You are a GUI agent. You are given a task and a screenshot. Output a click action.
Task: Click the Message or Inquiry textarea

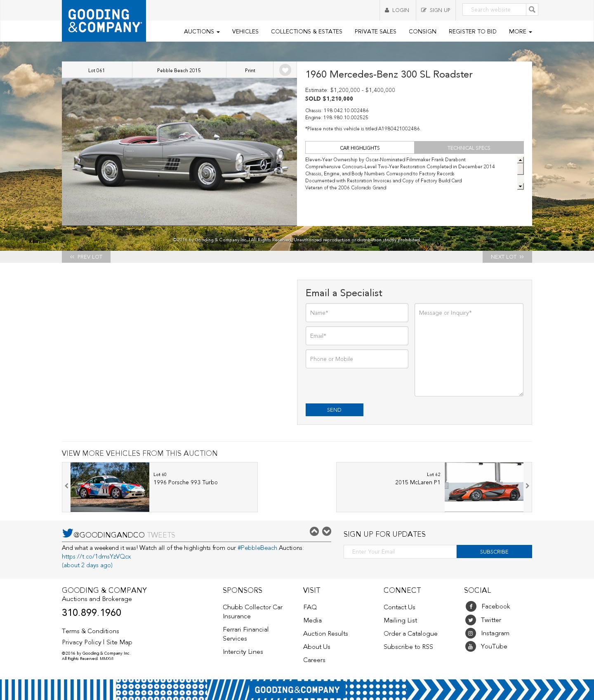click(469, 350)
